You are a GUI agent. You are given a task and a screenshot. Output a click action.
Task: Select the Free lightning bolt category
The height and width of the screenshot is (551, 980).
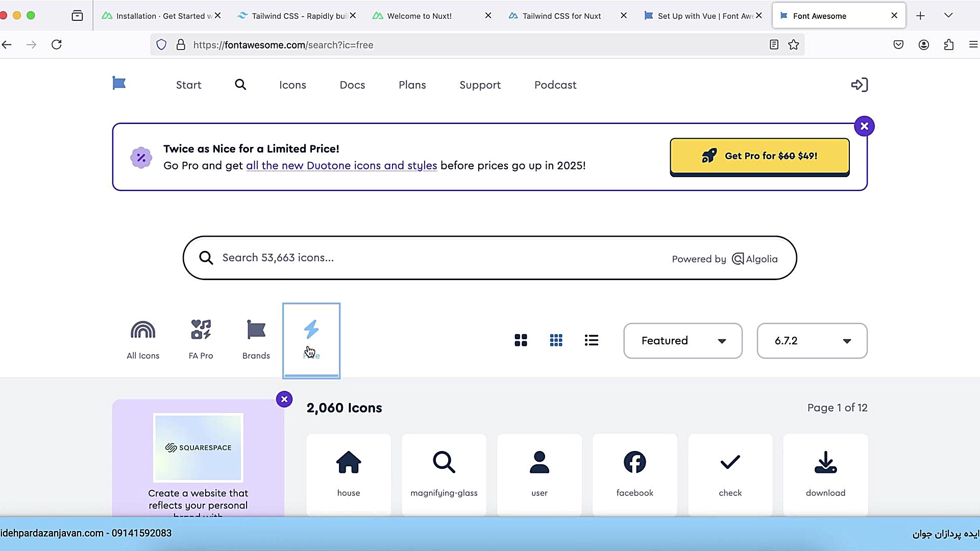311,340
